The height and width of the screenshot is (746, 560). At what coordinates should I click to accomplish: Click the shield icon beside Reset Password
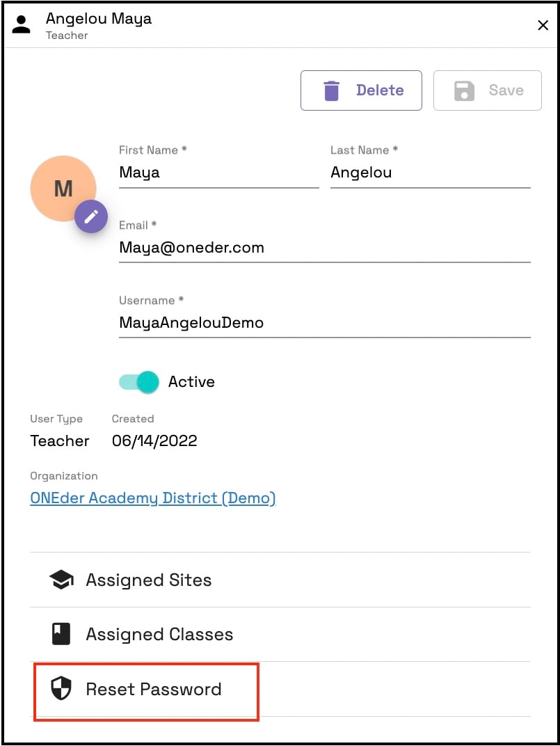[x=61, y=689]
